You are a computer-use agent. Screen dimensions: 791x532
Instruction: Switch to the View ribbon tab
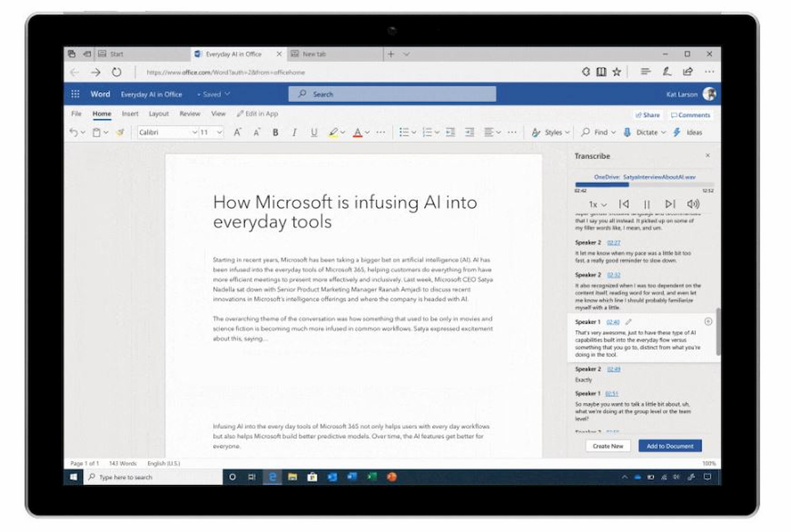point(218,114)
